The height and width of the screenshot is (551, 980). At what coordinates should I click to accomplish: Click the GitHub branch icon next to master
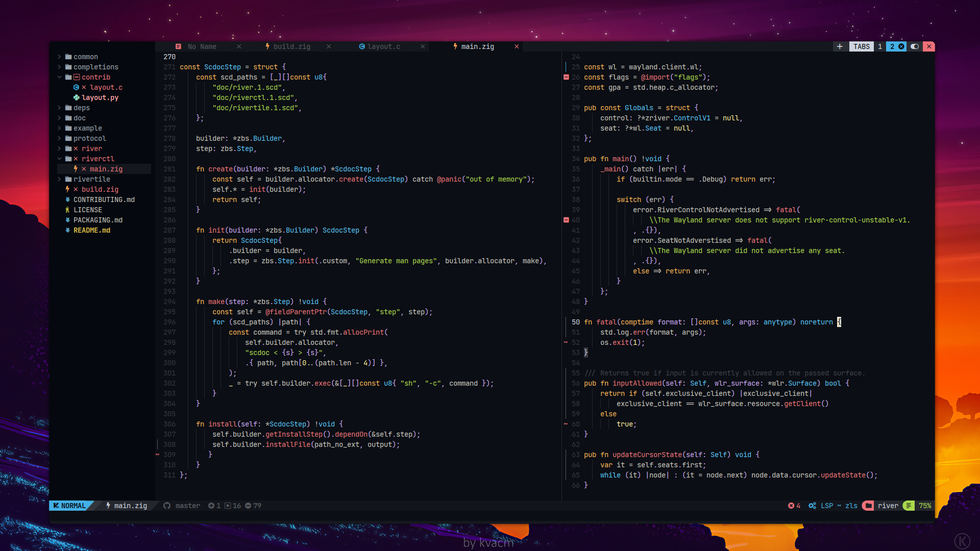167,506
